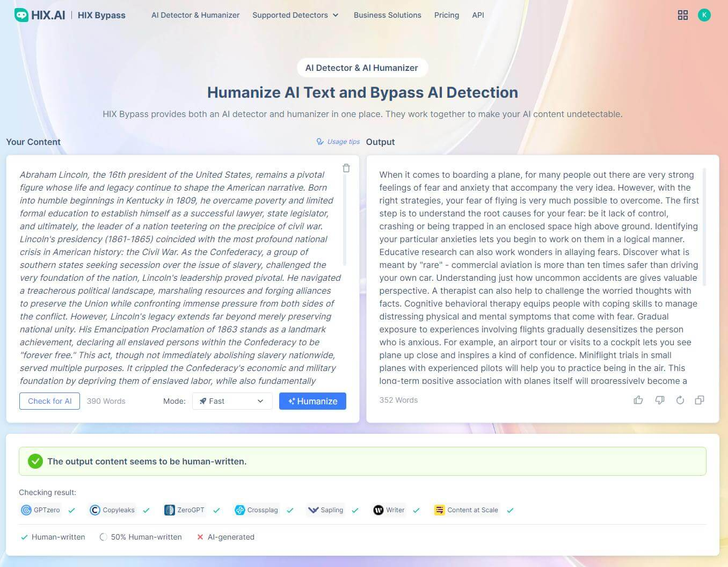Viewport: 728px width, 567px height.
Task: Click the thumbs up icon on output
Action: click(x=638, y=400)
